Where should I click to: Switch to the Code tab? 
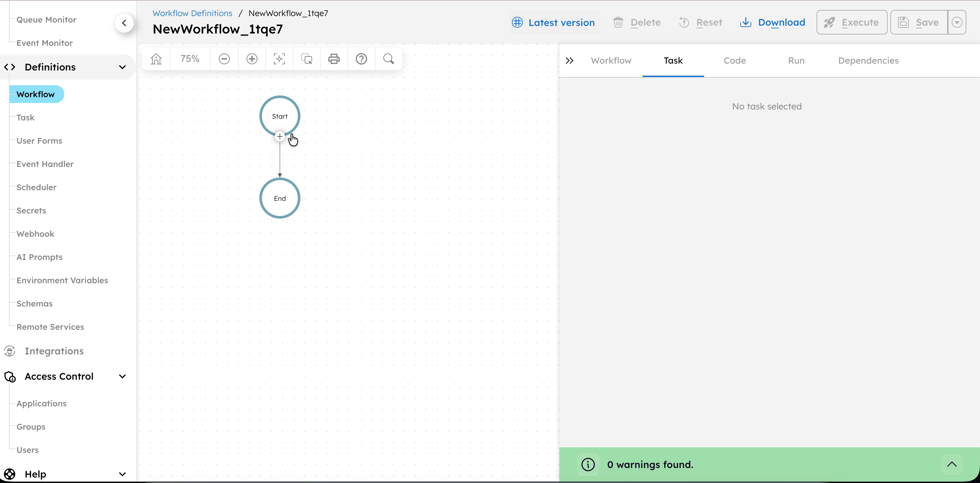pyautogui.click(x=734, y=61)
